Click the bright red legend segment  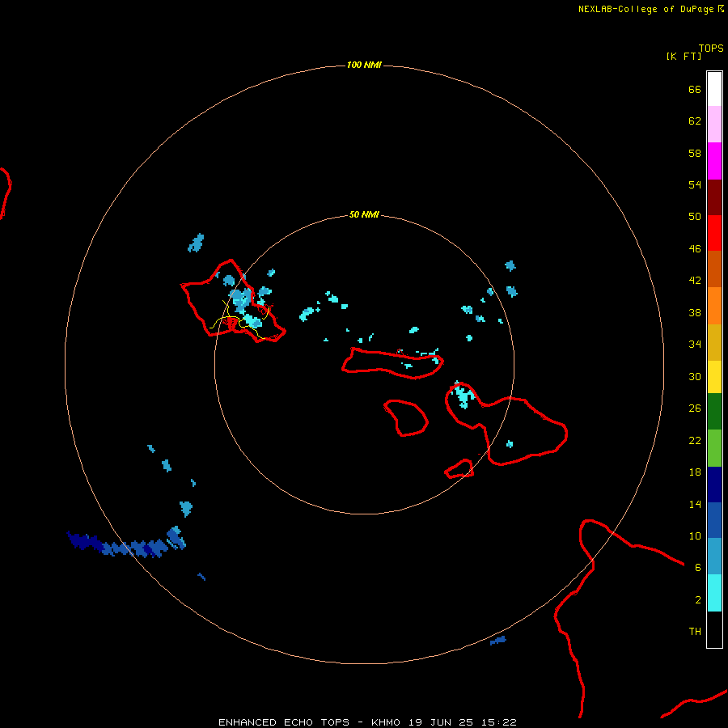coord(714,233)
